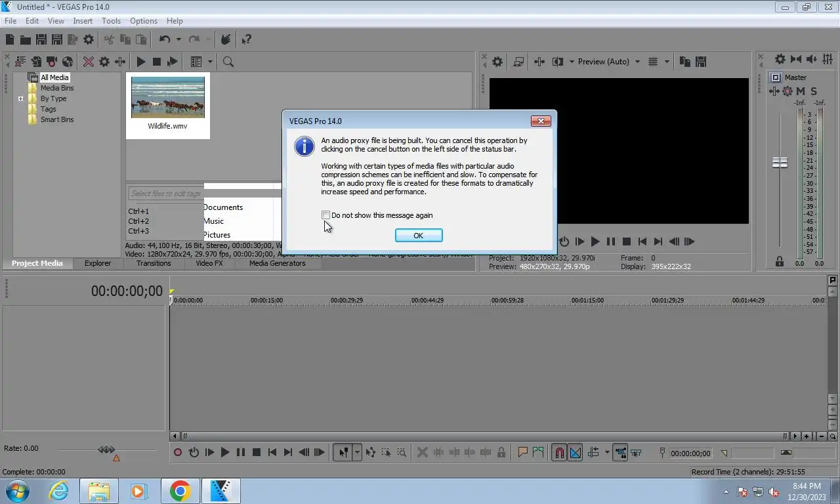Open the Insert menu

point(83,21)
